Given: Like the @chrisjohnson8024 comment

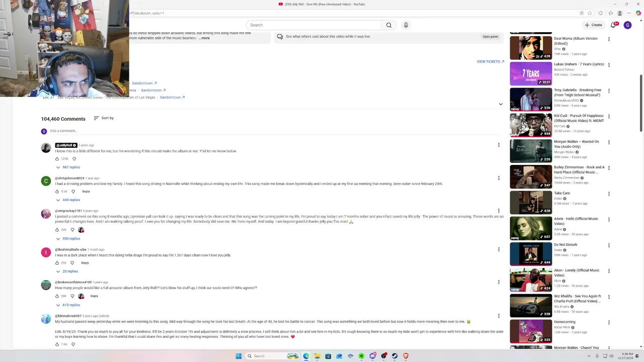Looking at the screenshot, I should tap(57, 192).
